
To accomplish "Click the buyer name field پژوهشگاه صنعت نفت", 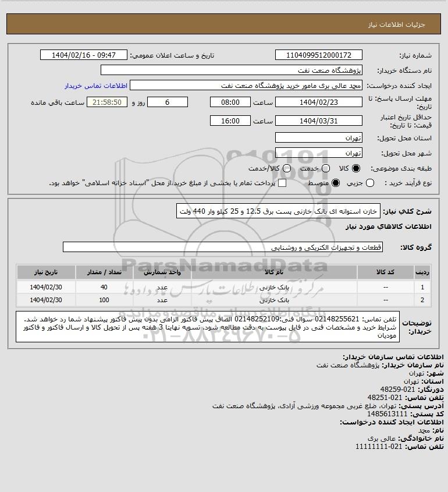I will pos(232,70).
